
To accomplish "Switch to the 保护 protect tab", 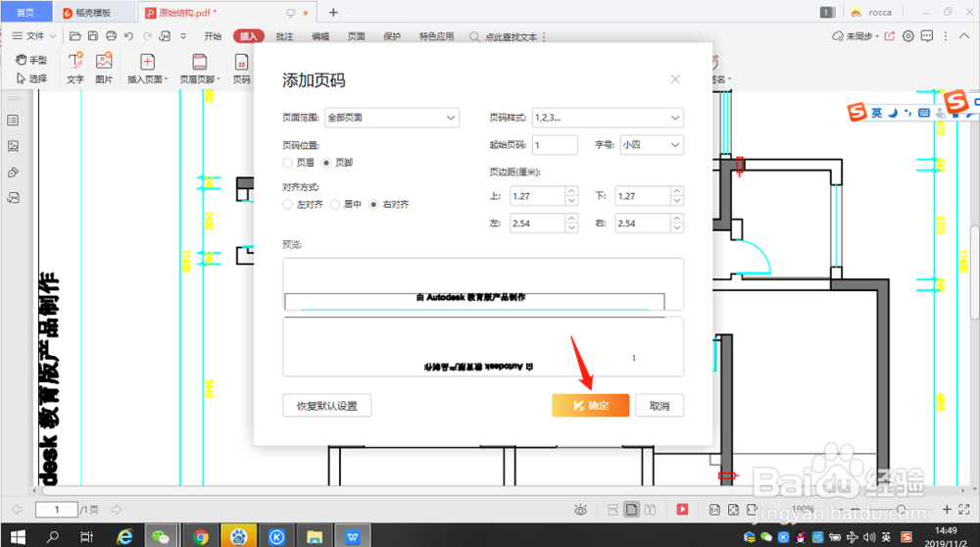I will tap(392, 36).
